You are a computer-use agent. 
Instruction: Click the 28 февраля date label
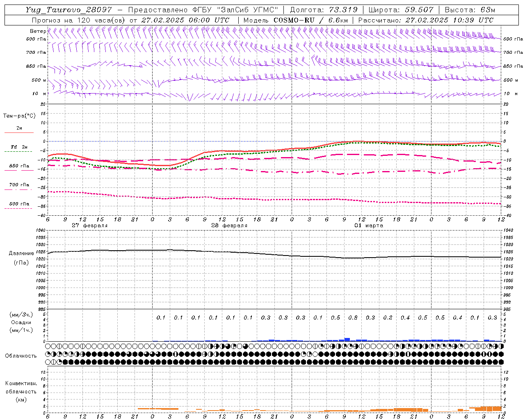229,226
